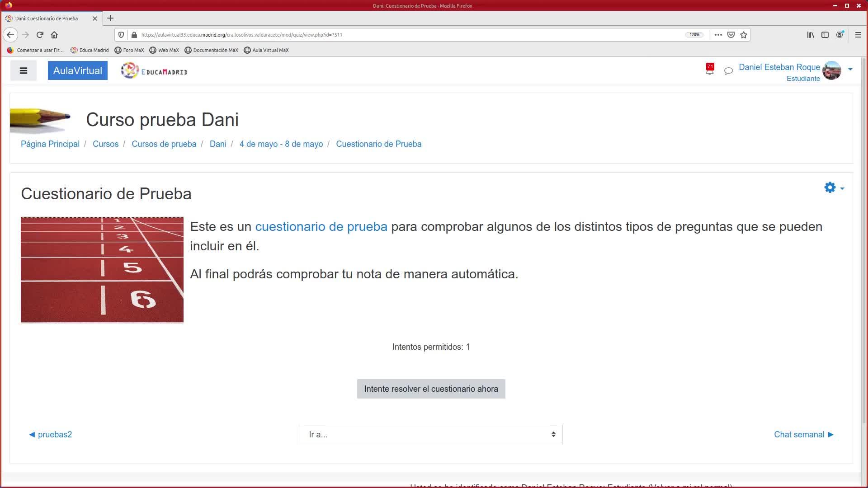Viewport: 868px width, 488px height.
Task: Open page actions three-dot menu
Action: 718,35
